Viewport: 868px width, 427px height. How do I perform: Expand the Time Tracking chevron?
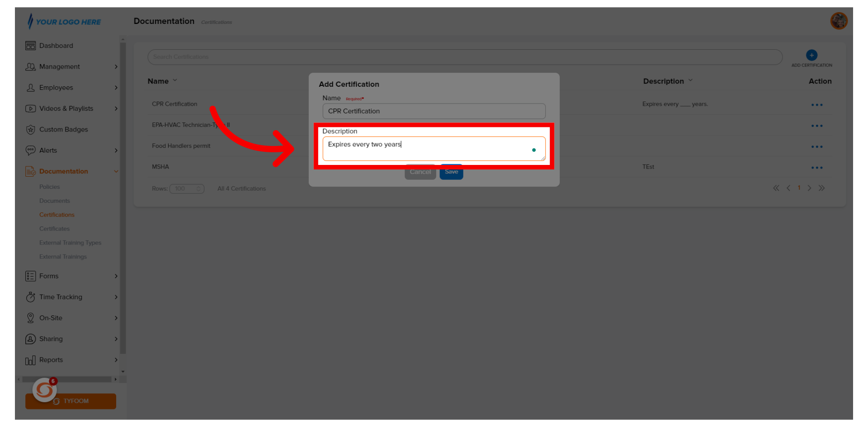[x=116, y=297]
